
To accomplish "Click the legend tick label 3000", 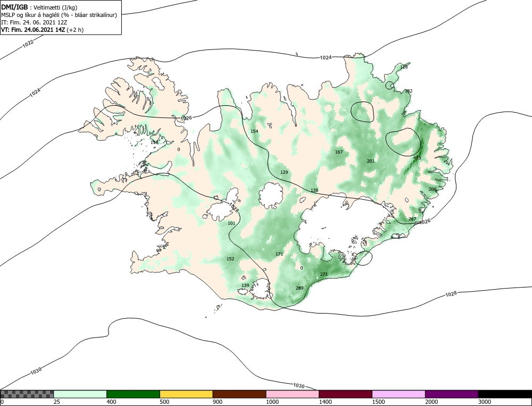I will pos(485,402).
